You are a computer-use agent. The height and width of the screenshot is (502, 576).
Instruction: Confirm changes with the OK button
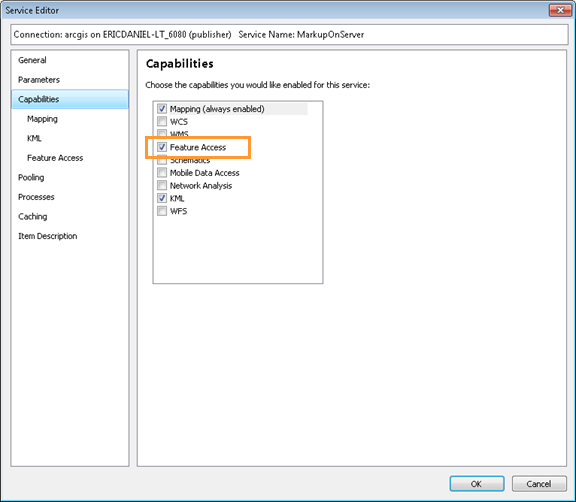tap(477, 484)
